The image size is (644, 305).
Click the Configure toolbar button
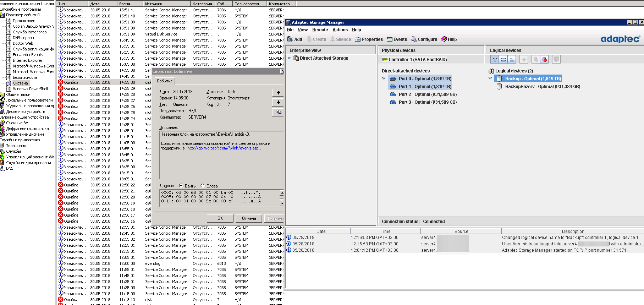click(x=424, y=39)
